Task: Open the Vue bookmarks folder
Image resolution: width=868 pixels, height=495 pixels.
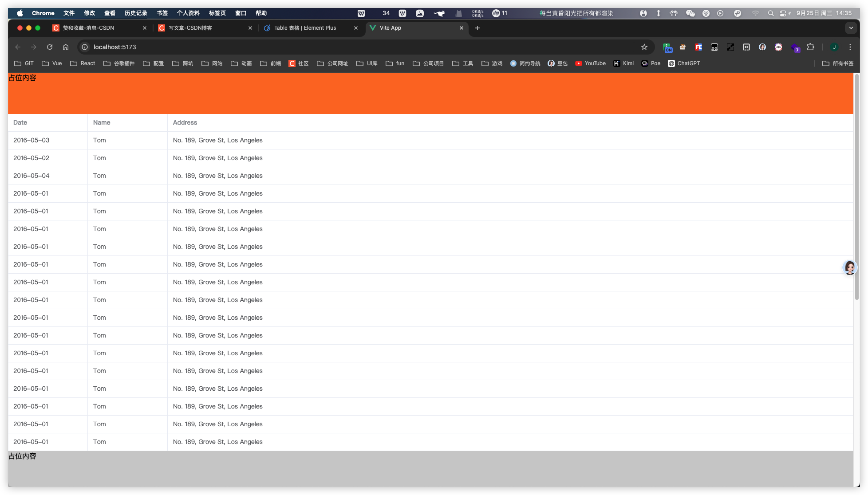Action: pos(52,63)
